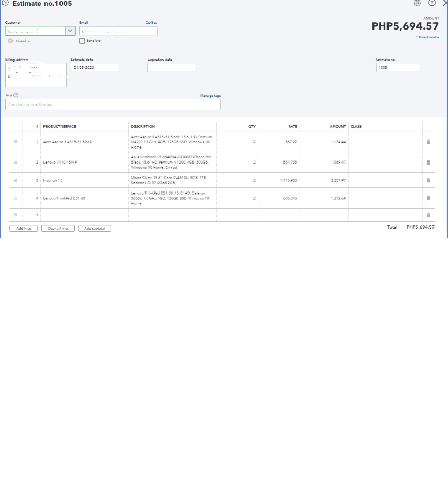The width and height of the screenshot is (448, 501).
Task: Delete line 2 Lenovo V110 trash icon
Action: [x=428, y=163]
